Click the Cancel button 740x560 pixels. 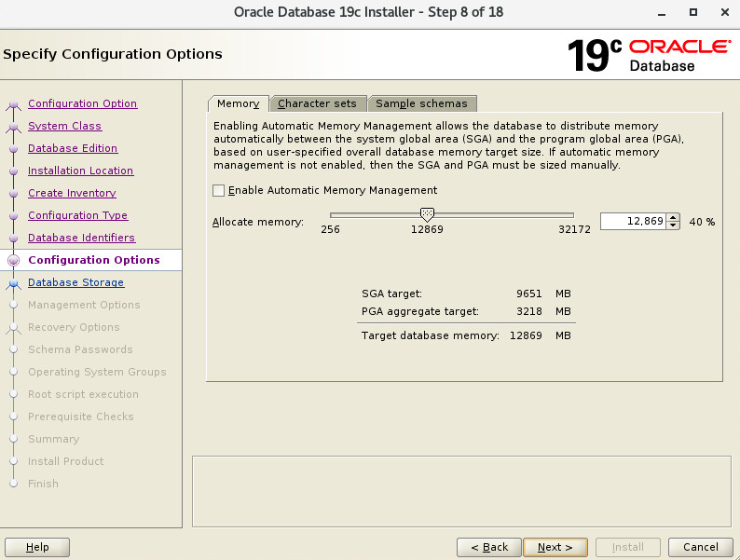click(700, 547)
